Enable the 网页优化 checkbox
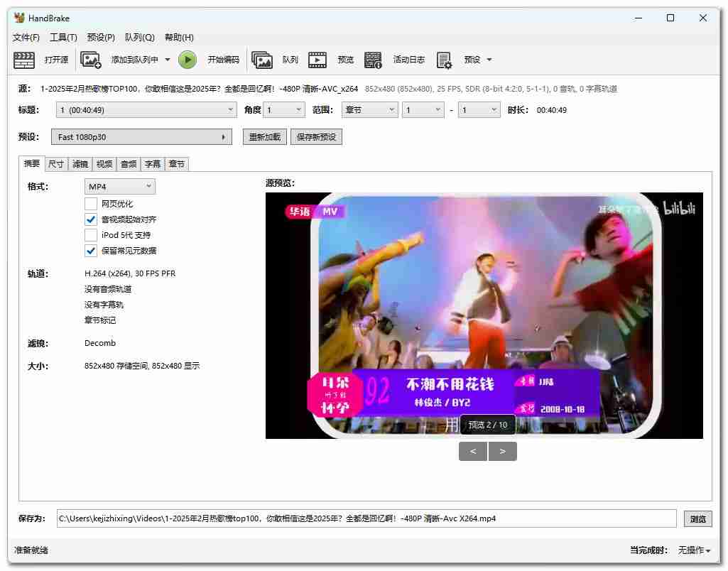The width and height of the screenshot is (728, 571). tap(91, 204)
